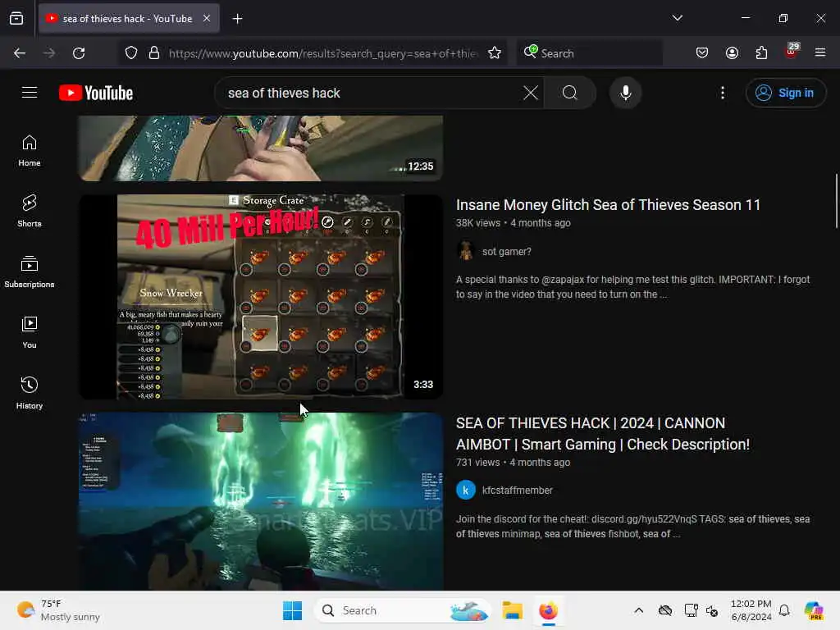
Task: Open the OneDrive cloud tray icon
Action: pos(665,610)
